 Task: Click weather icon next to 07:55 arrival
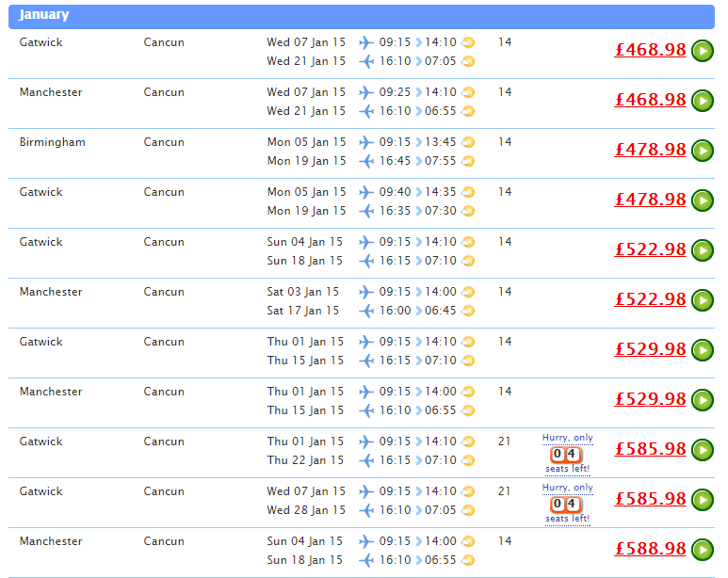pos(468,161)
